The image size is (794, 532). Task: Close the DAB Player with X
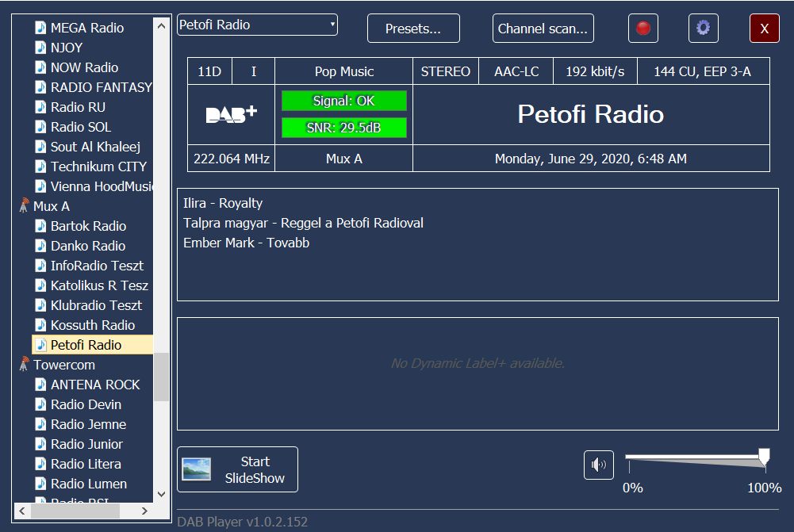point(765,29)
